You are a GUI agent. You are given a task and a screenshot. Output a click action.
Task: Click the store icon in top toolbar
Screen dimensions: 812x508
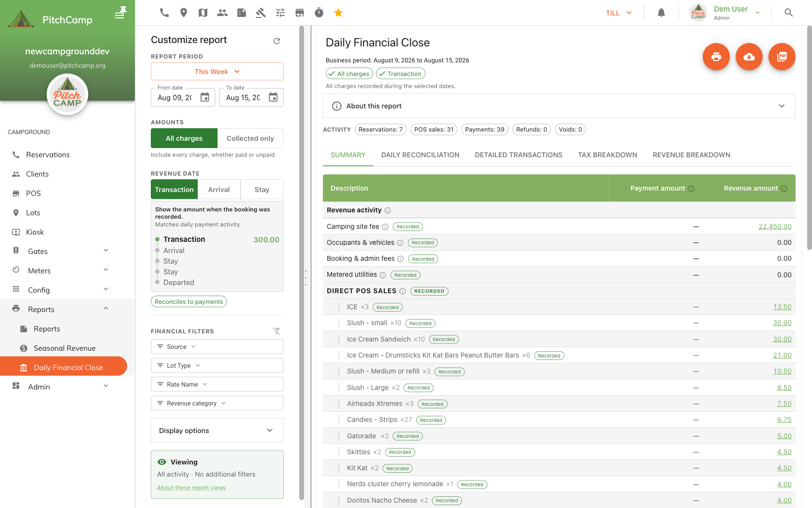(x=300, y=13)
